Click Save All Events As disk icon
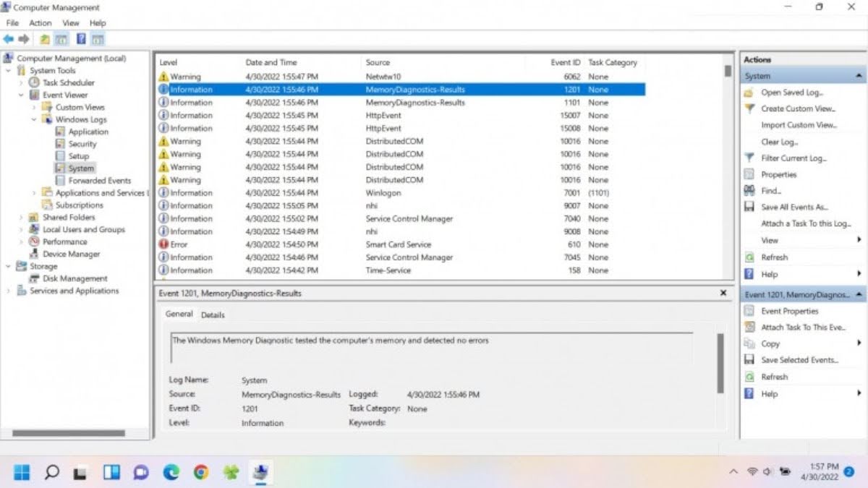Screen dimensions: 868x488 coord(749,207)
